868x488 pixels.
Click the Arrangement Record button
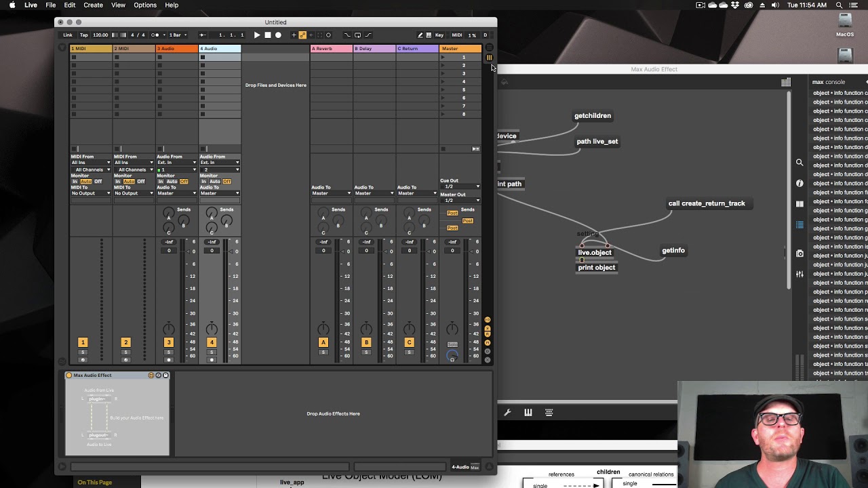(x=278, y=35)
